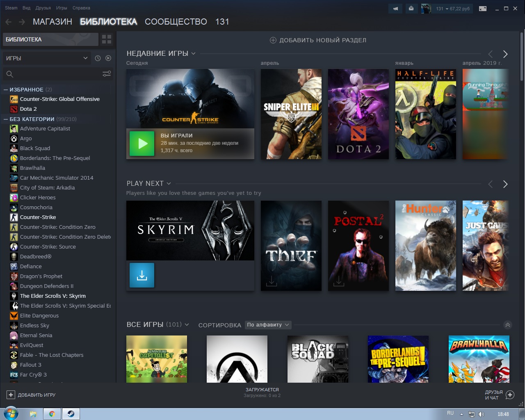The height and width of the screenshot is (420, 525).
Task: Open the account wallet dropdown 131
Action: click(x=452, y=9)
